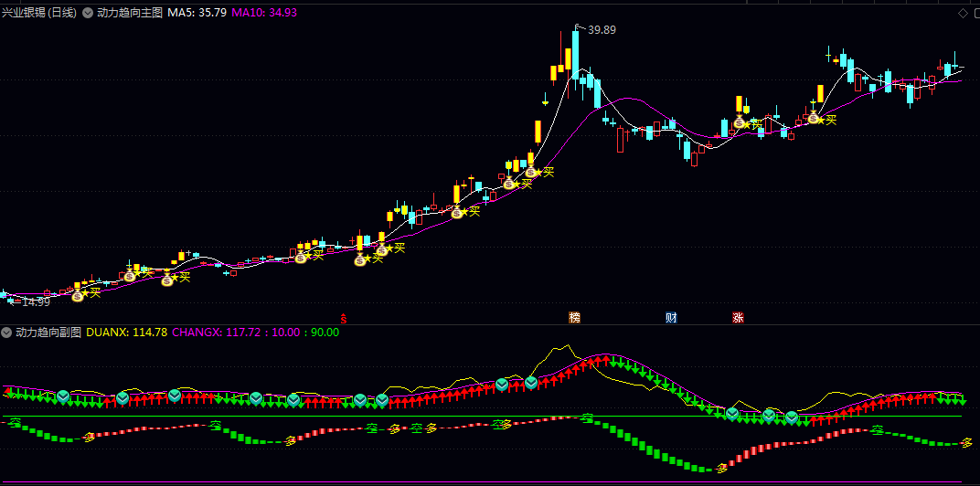980x486 pixels.
Task: Click the 兴业银锡 (日线) stock title
Action: coord(39,14)
